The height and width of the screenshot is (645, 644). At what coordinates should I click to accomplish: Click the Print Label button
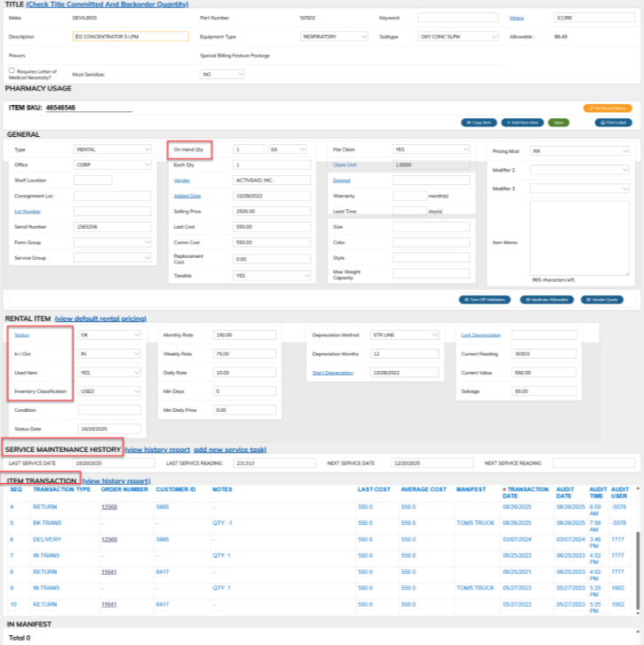[613, 123]
